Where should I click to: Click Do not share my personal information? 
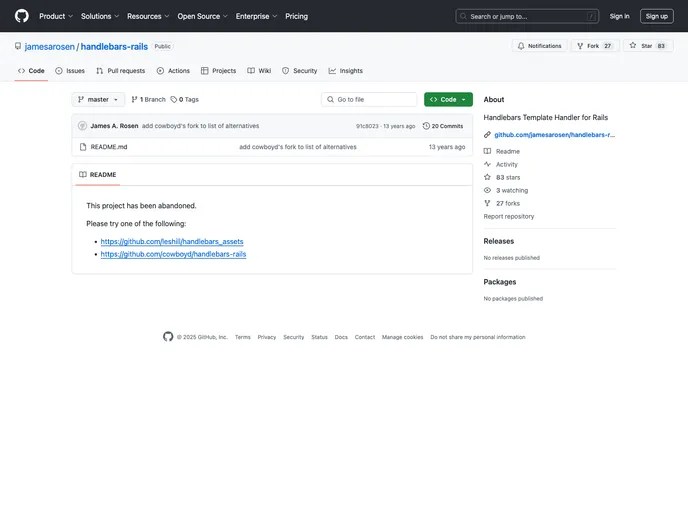[x=477, y=337]
